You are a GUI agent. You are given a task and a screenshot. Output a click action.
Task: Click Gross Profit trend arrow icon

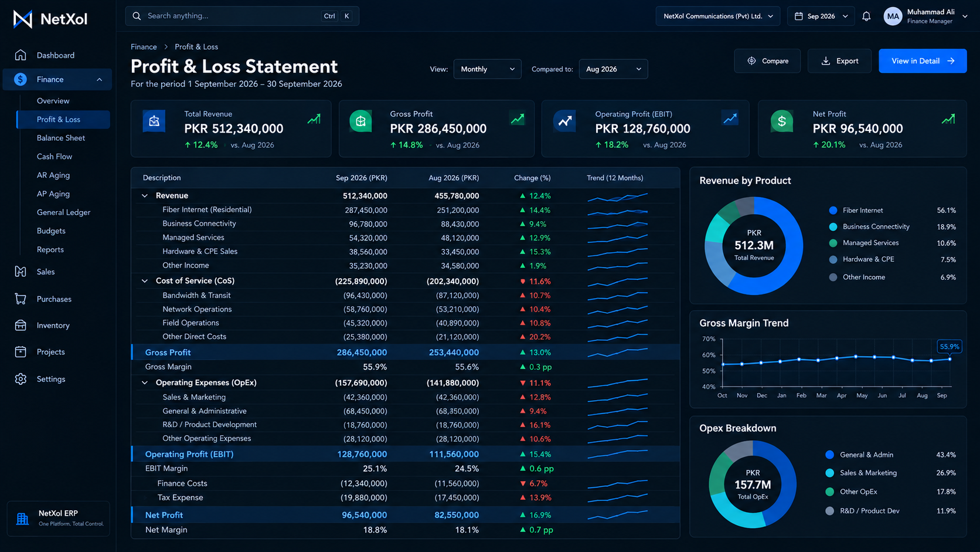(518, 119)
